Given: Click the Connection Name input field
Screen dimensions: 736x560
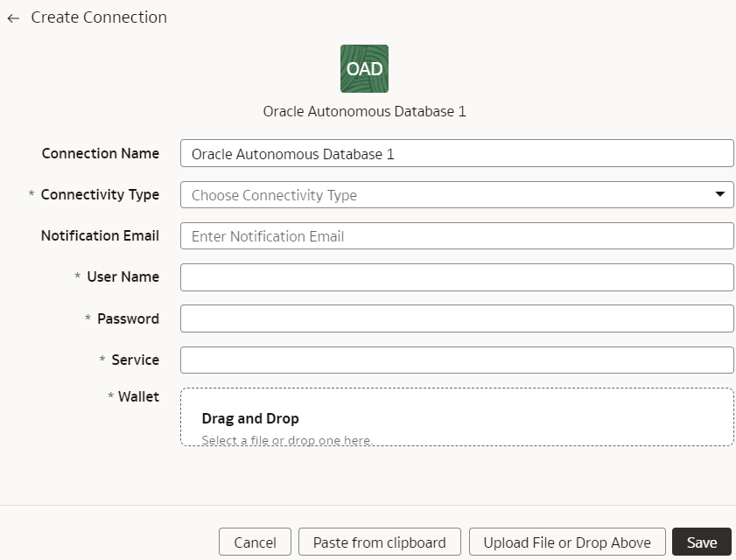Looking at the screenshot, I should tap(457, 153).
